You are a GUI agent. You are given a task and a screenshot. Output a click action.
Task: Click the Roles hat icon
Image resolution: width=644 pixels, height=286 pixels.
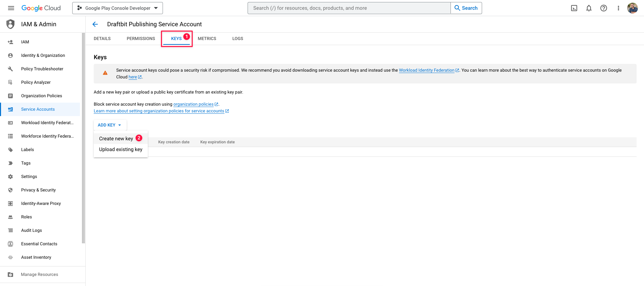pyautogui.click(x=10, y=217)
